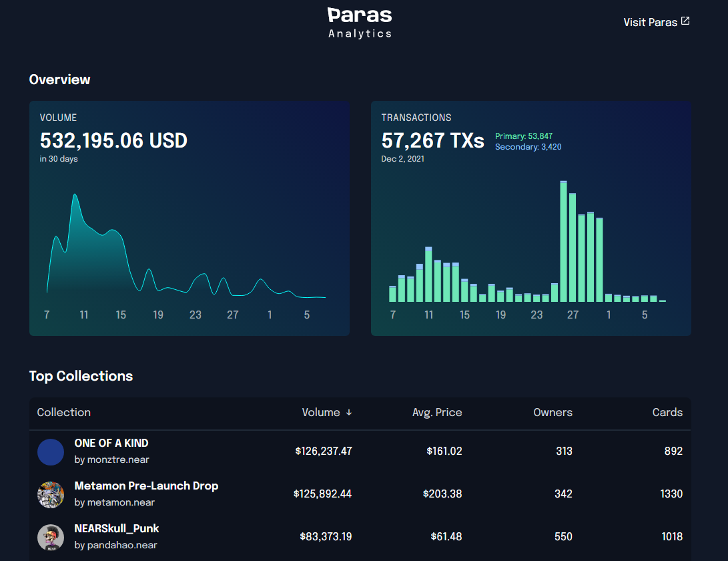Click cards count 1330
The width and height of the screenshot is (728, 561).
(671, 494)
